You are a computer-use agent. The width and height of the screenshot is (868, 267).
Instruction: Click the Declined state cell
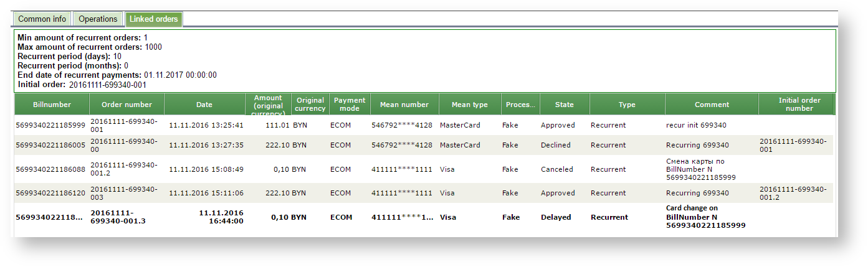(x=555, y=146)
